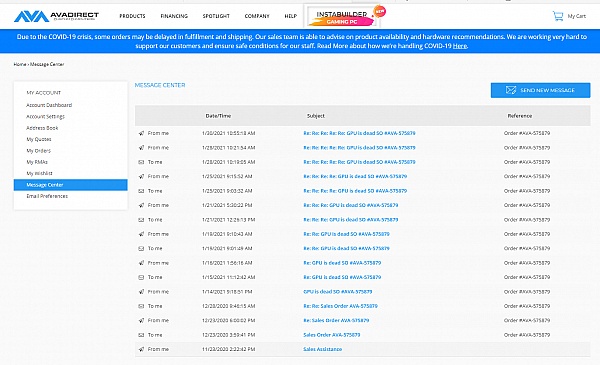Open the Help menu
The height and width of the screenshot is (365, 600).
point(291,16)
